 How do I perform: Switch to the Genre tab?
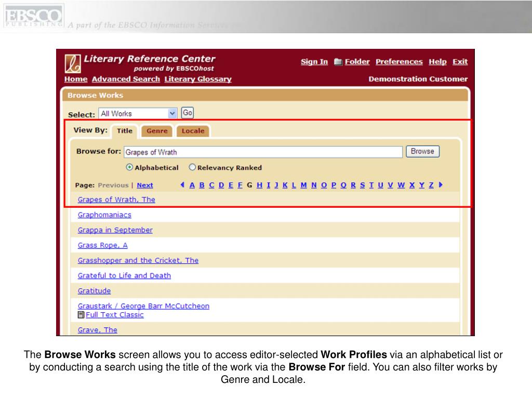(x=157, y=131)
